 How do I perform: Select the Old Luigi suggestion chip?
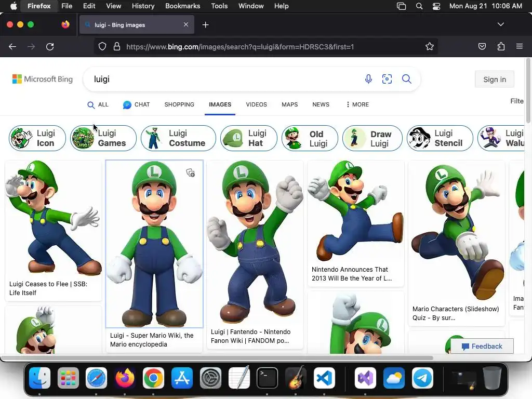(x=310, y=138)
